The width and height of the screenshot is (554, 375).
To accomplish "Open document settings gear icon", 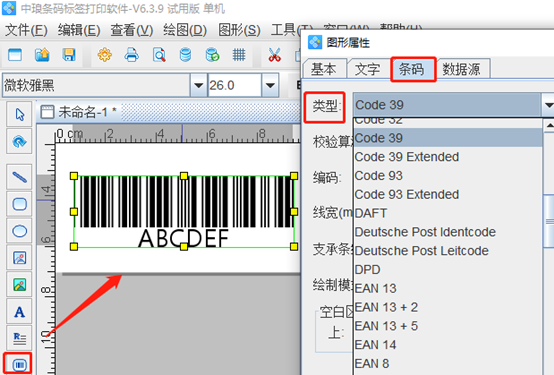I will pyautogui.click(x=105, y=55).
